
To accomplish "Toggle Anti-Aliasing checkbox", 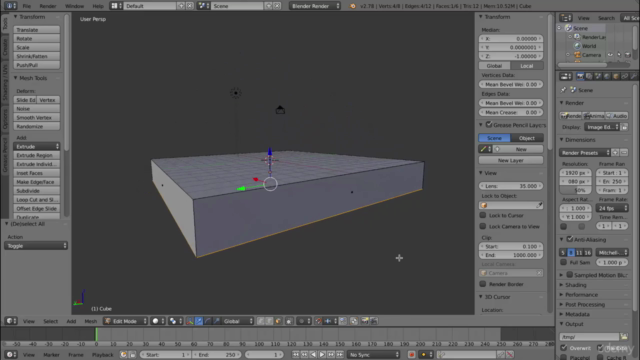I will click(x=570, y=239).
